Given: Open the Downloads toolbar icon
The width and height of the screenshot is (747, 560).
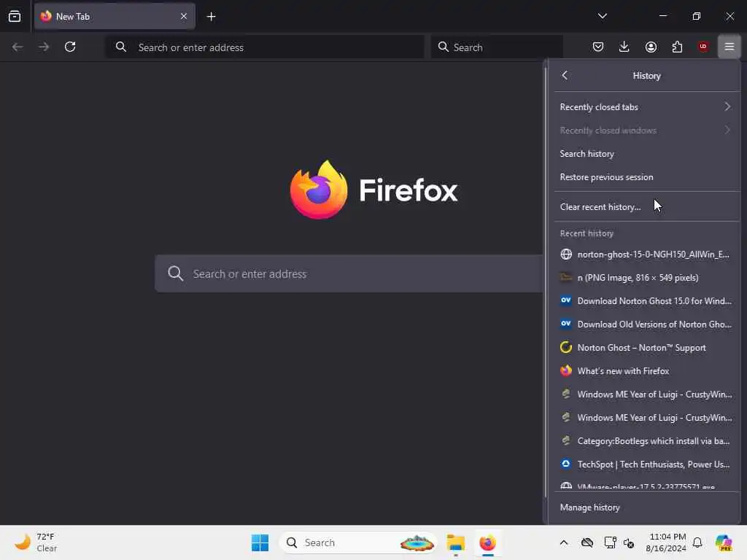Looking at the screenshot, I should point(624,47).
